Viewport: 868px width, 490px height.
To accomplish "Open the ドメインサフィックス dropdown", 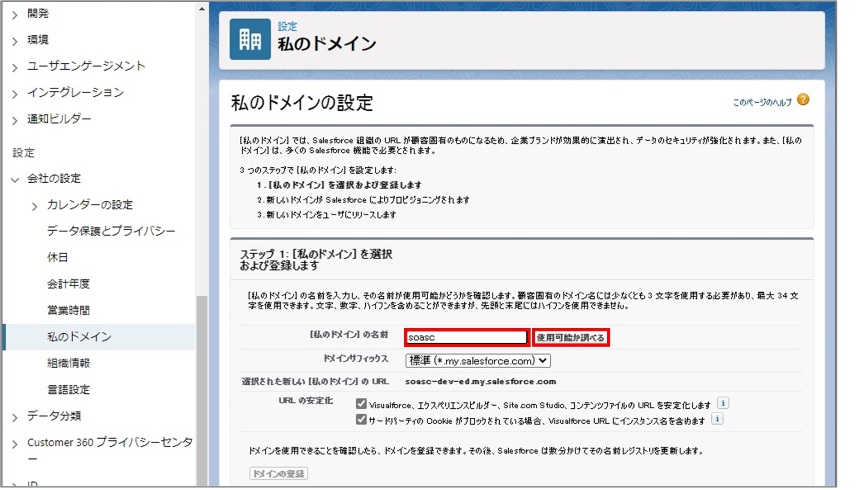I will coord(478,361).
